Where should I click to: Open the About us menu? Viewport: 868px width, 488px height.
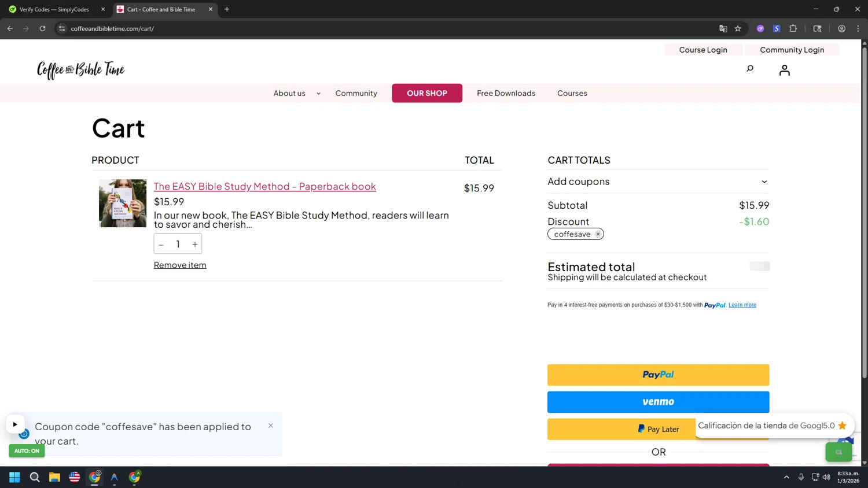pos(289,93)
